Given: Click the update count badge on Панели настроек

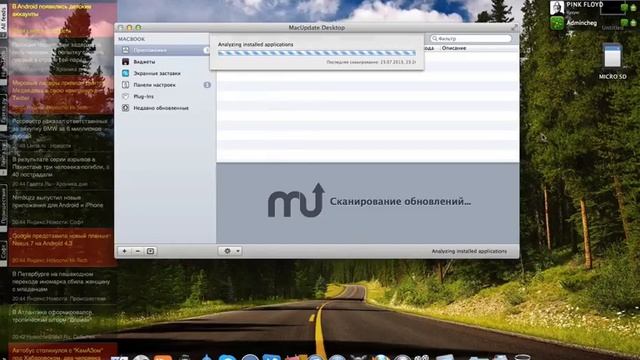Looking at the screenshot, I should (207, 85).
